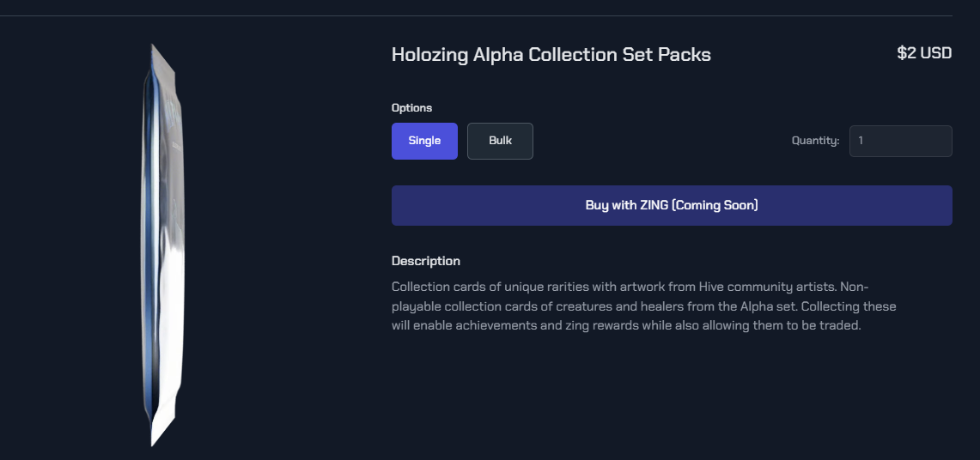Click into the Quantity input field

click(x=900, y=141)
